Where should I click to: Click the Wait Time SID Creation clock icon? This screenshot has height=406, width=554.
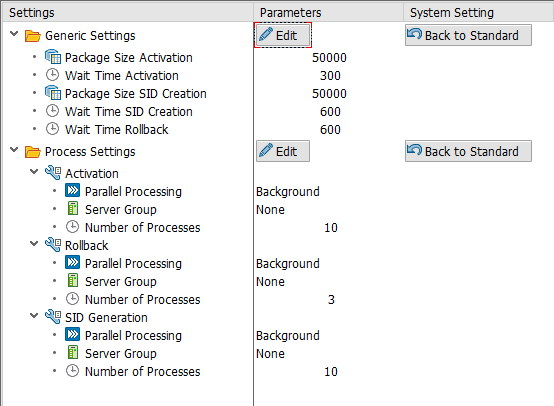click(x=53, y=111)
